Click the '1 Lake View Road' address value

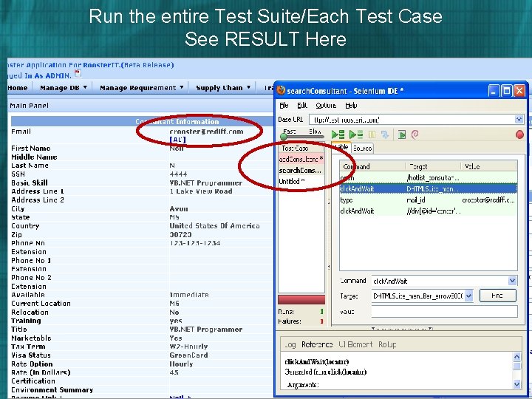201,191
